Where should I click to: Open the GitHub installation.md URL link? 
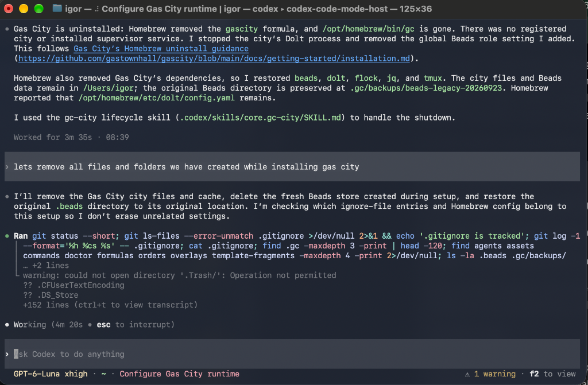[x=214, y=59]
